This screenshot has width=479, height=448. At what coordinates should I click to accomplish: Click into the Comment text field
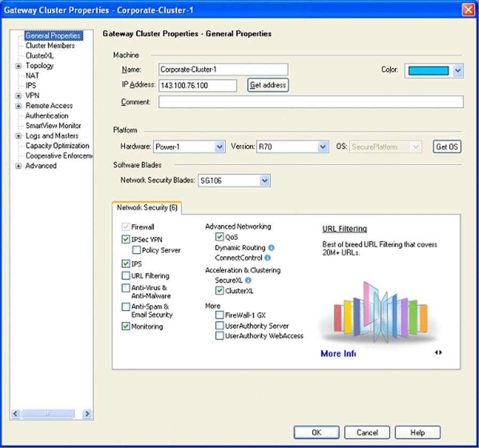tap(311, 102)
